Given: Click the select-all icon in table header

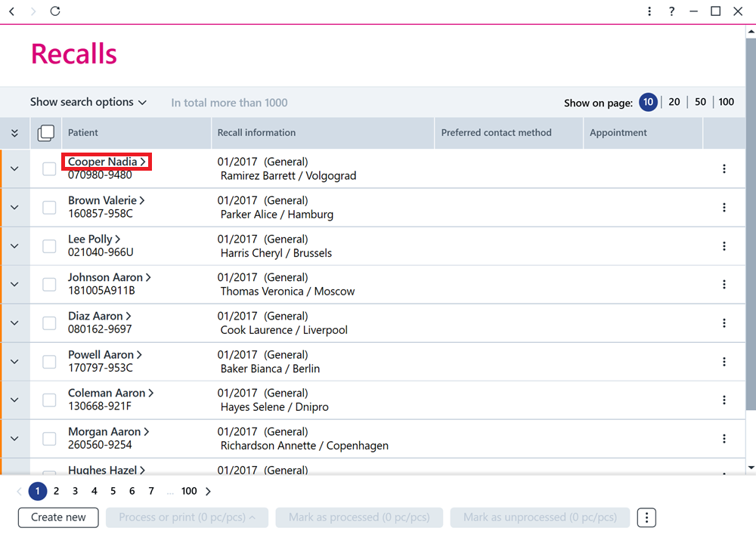Looking at the screenshot, I should pyautogui.click(x=46, y=133).
